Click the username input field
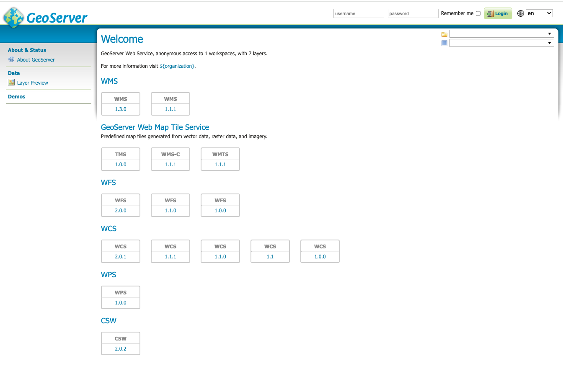This screenshot has width=563, height=392. tap(359, 13)
